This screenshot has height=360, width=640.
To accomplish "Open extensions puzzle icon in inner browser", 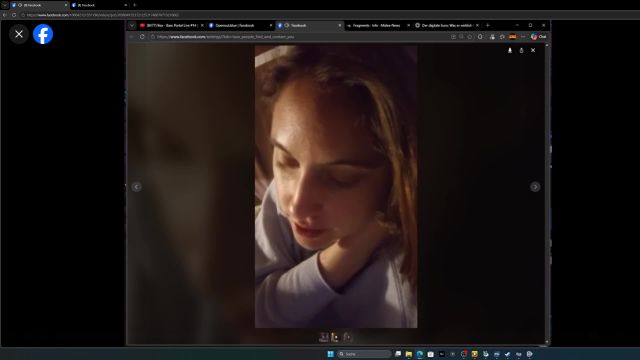I will (502, 37).
